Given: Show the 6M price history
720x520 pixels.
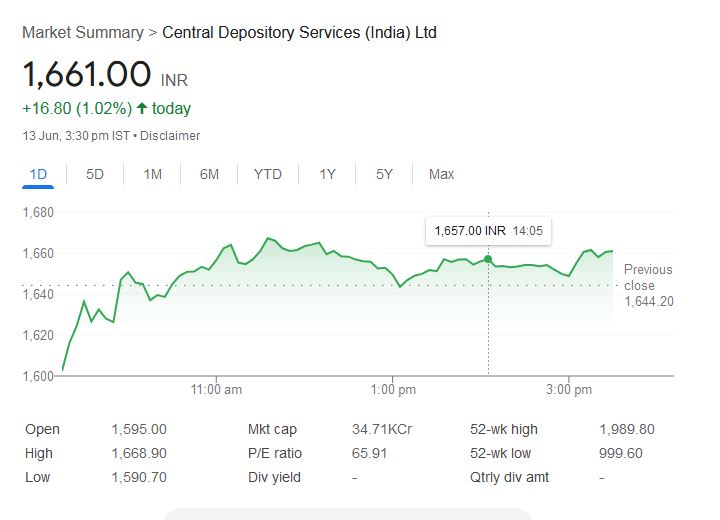Looking at the screenshot, I should pos(209,174).
